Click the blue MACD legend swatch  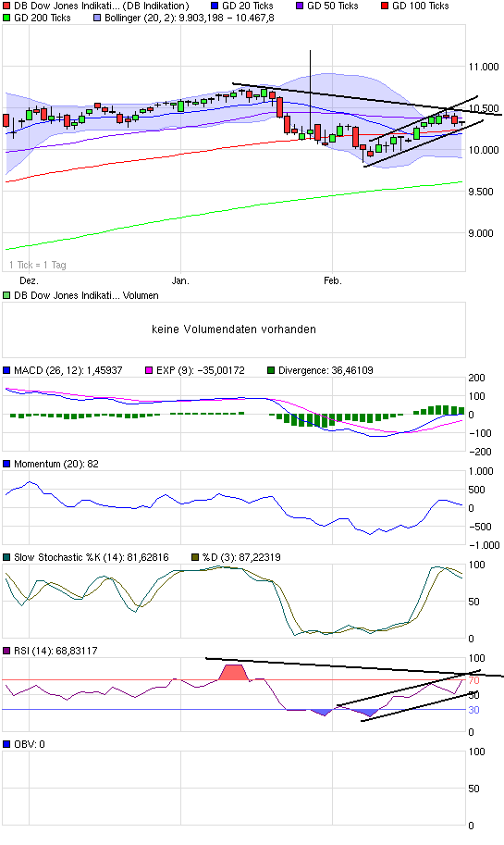point(6,370)
